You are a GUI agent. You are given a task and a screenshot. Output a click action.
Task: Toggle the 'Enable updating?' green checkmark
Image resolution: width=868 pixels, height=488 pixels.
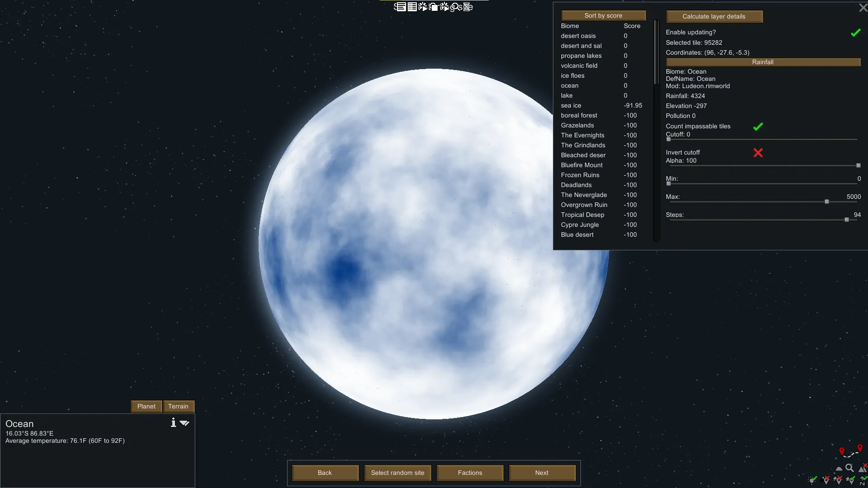coord(855,33)
